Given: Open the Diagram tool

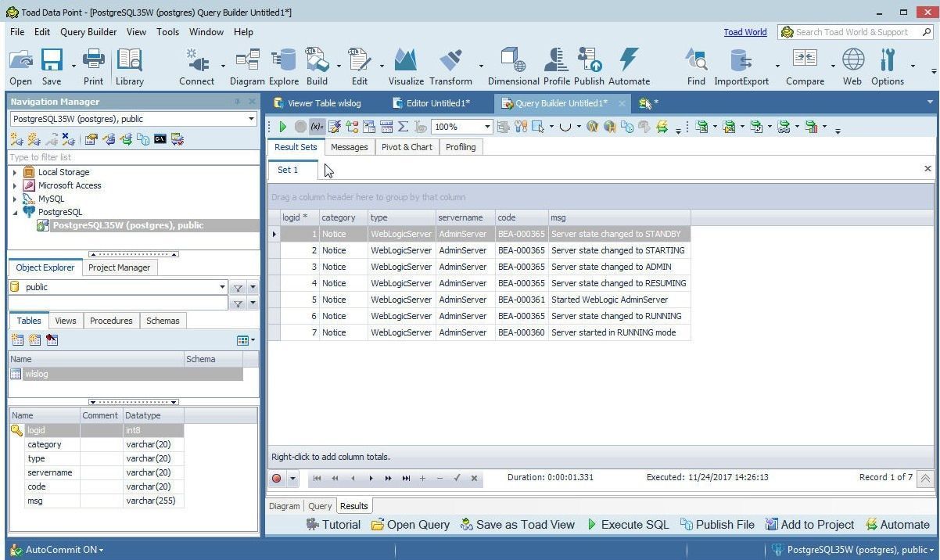Looking at the screenshot, I should coord(247,66).
